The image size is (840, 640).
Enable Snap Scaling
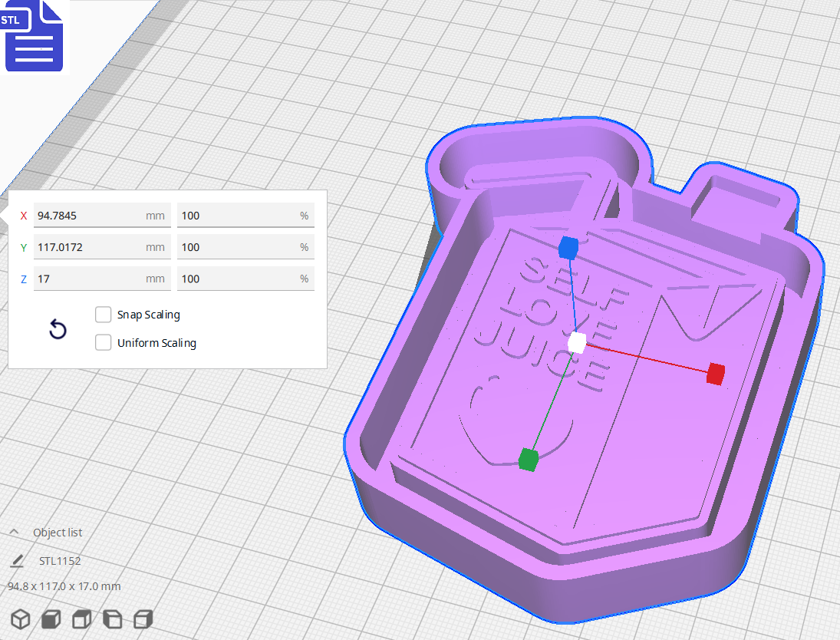pos(103,315)
